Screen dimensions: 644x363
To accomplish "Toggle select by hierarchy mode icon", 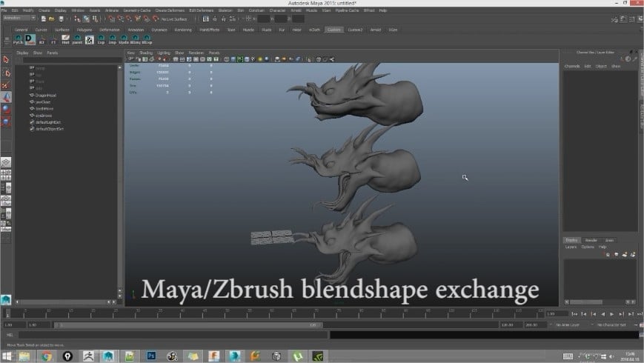I will click(x=77, y=19).
